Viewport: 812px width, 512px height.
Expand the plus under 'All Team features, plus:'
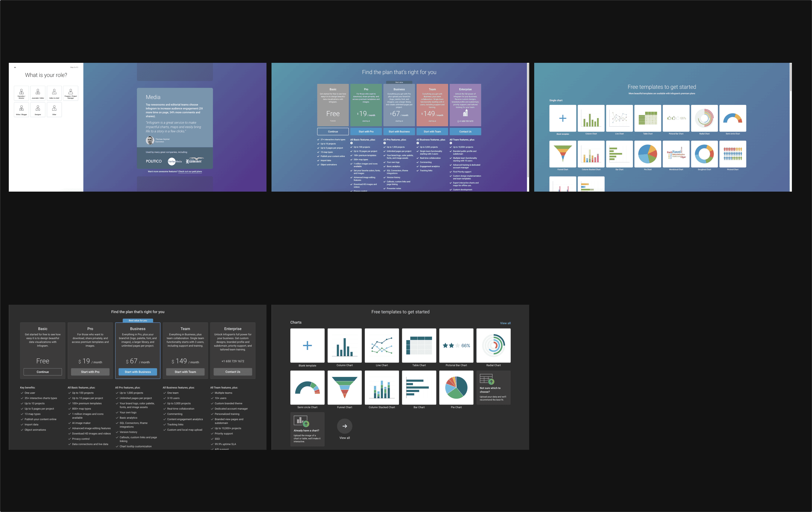coord(451,143)
